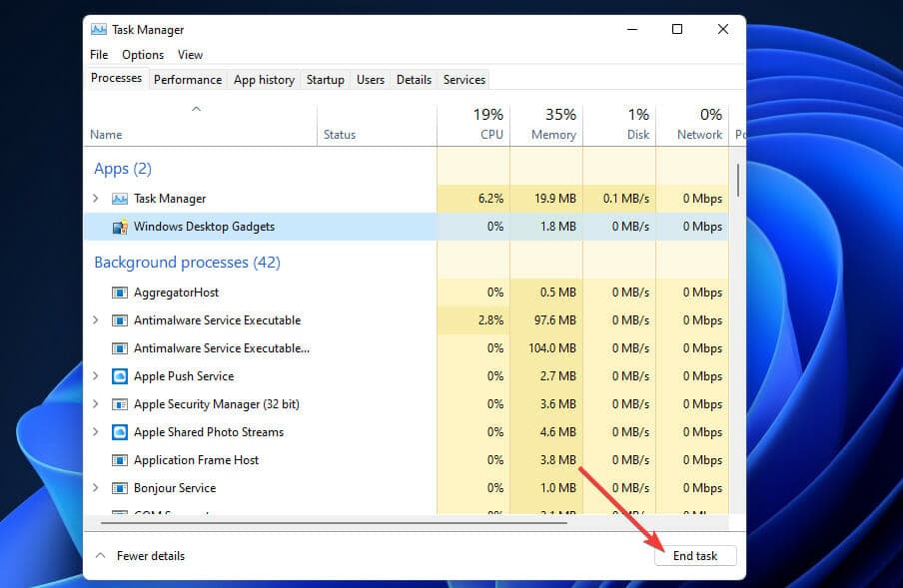
Task: Click the icon beside Antimalware Service Executable 97.6 MB
Action: pyautogui.click(x=119, y=320)
